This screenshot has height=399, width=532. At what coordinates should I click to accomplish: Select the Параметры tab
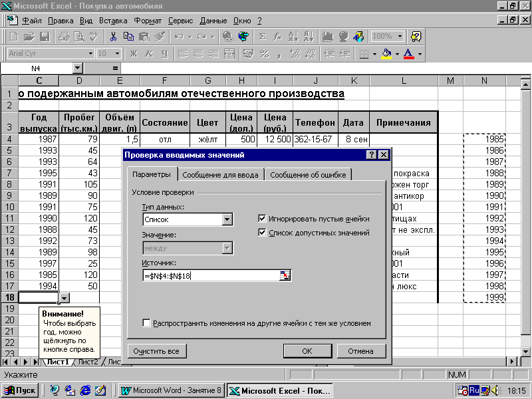[152, 174]
